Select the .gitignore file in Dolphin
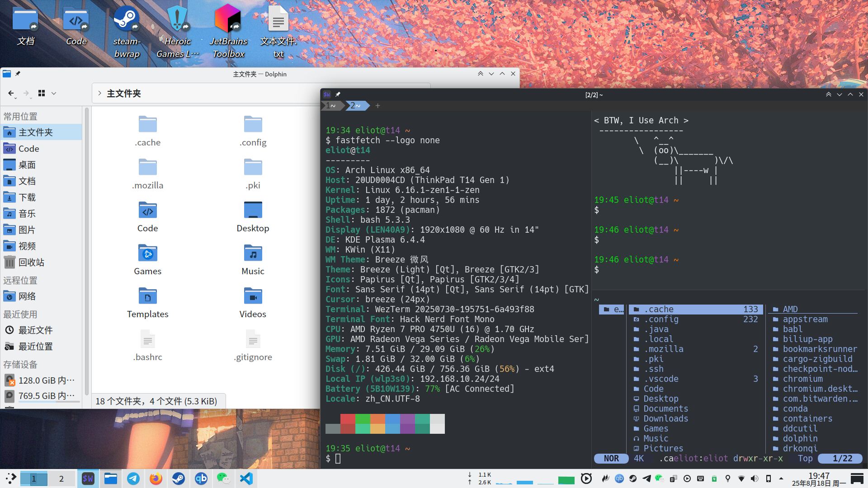The image size is (868, 488). point(253,346)
